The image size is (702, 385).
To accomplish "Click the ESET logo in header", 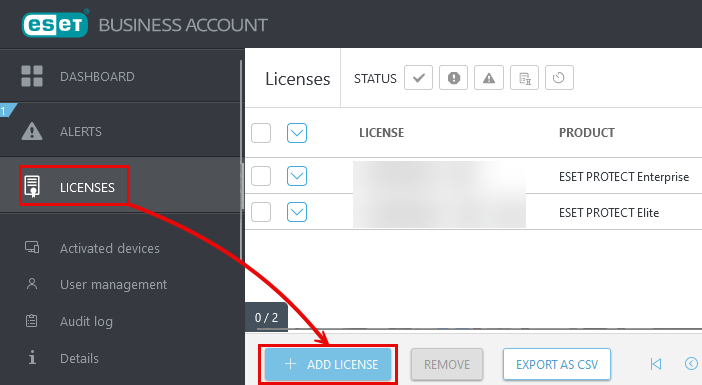I will 55,24.
